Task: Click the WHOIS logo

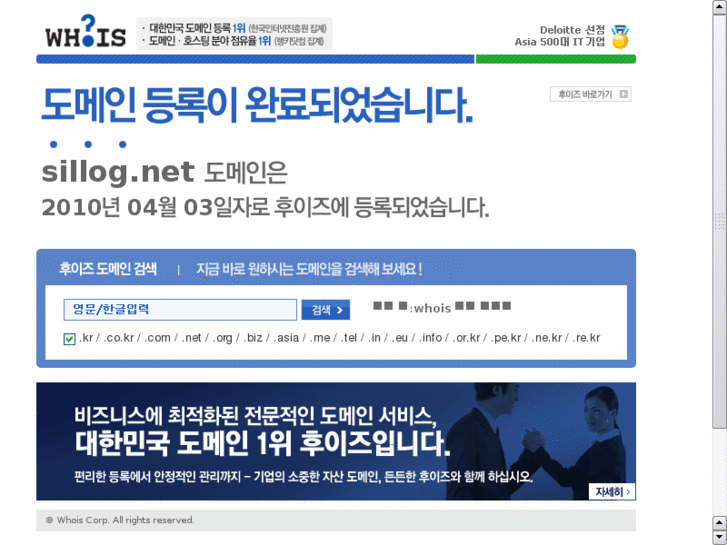Action: pyautogui.click(x=86, y=31)
